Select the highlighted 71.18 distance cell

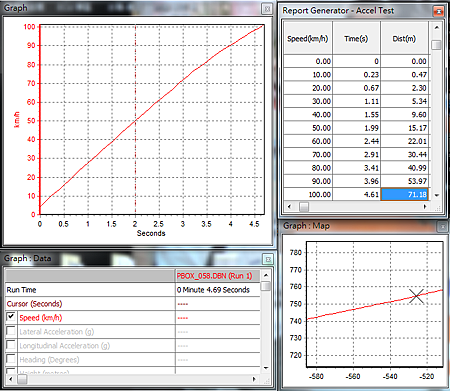coord(404,194)
